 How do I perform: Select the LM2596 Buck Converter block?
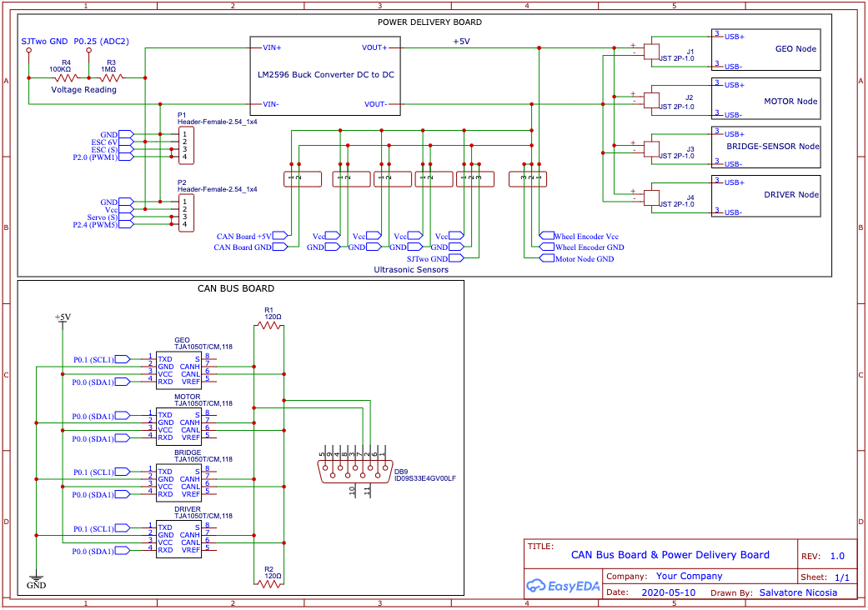325,77
